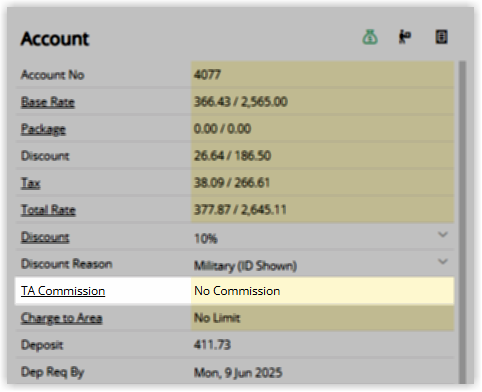482x392 pixels.
Task: Click the Discount Reason label
Action: pyautogui.click(x=66, y=264)
